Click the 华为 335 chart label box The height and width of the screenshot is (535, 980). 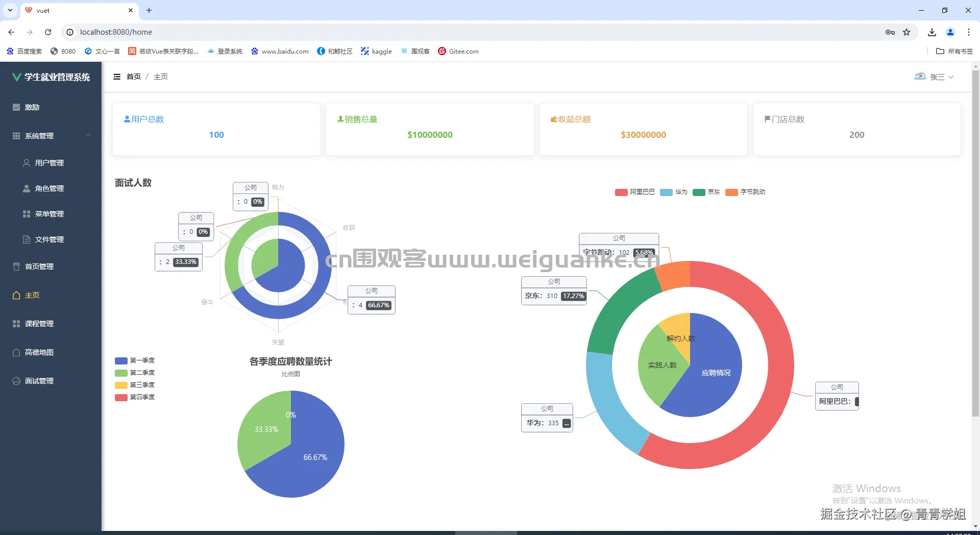click(547, 418)
